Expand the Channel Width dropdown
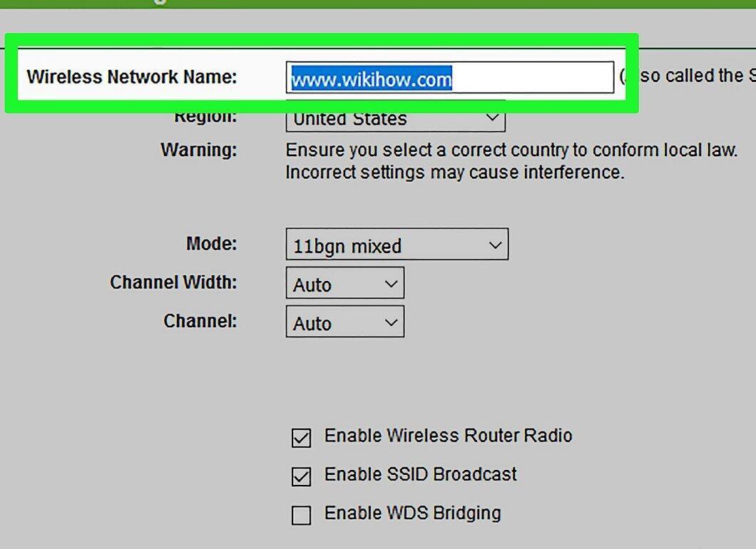 pyautogui.click(x=344, y=283)
